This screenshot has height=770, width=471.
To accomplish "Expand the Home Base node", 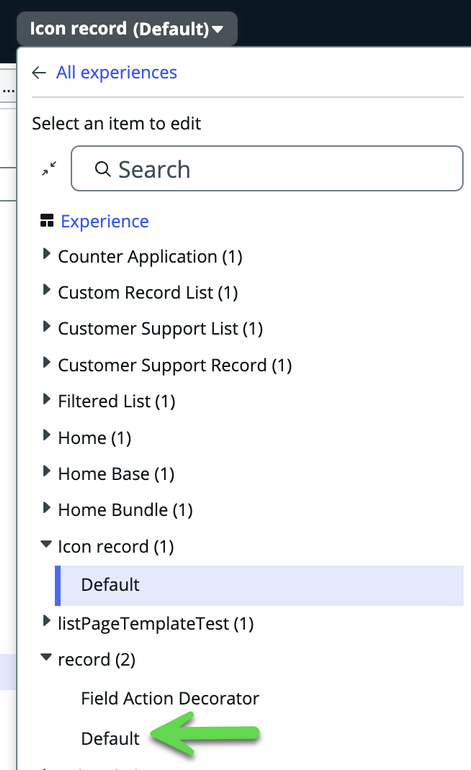I will point(46,471).
